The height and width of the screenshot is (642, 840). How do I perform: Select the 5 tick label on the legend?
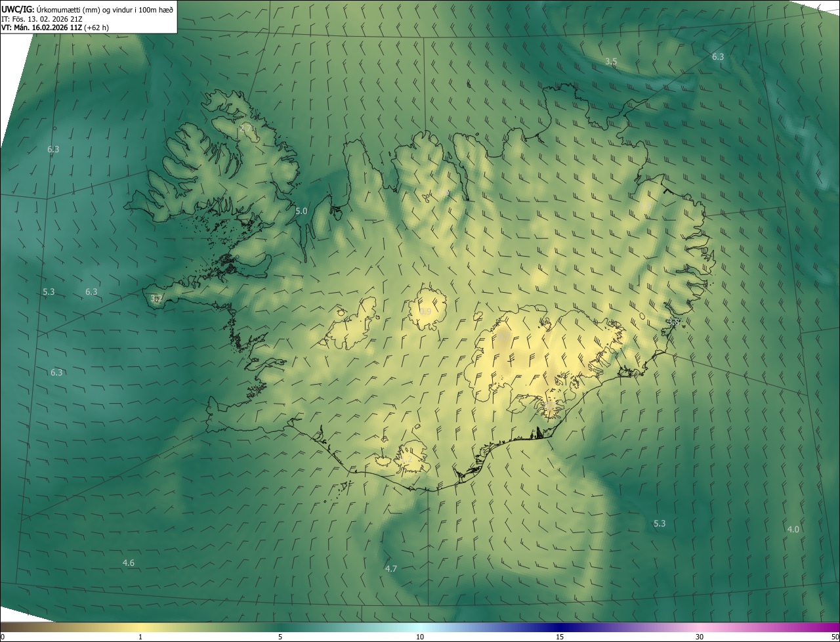(x=280, y=637)
